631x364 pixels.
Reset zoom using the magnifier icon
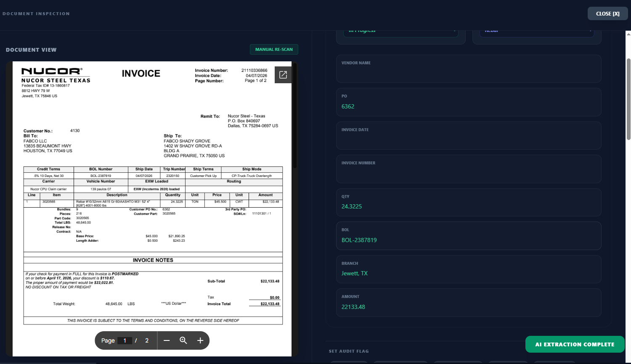click(183, 340)
